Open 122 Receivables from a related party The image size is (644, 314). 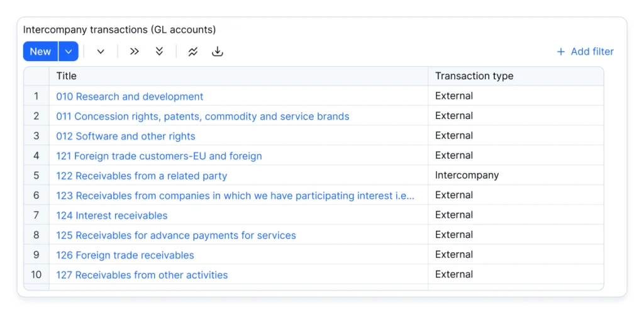142,176
